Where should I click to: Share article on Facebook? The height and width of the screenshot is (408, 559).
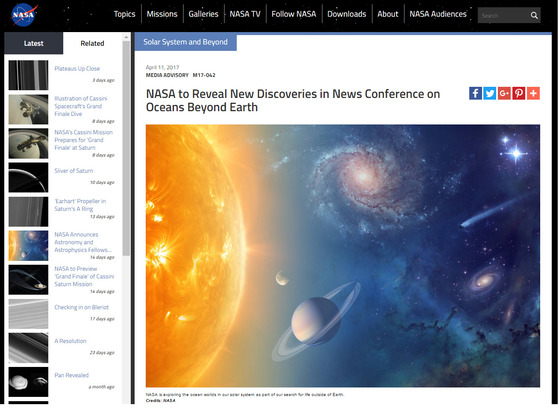tap(475, 93)
